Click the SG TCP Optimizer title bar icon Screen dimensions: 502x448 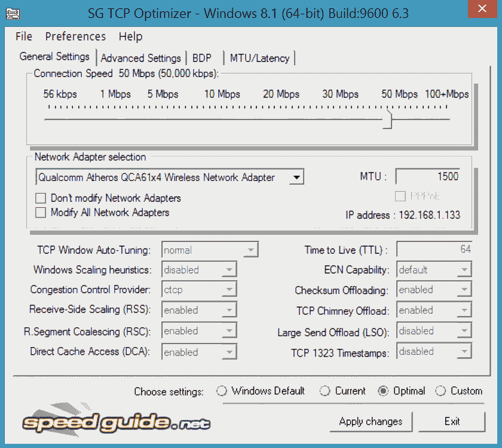(13, 14)
